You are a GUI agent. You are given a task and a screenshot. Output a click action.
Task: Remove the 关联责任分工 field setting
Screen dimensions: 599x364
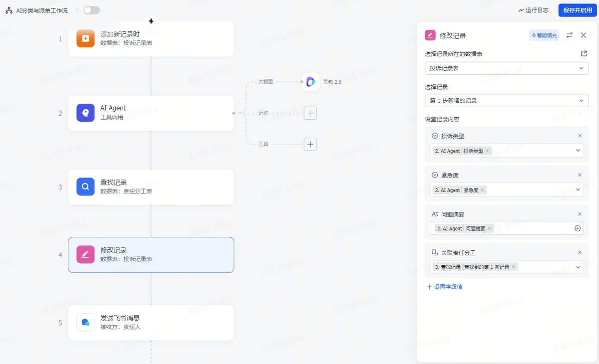pyautogui.click(x=580, y=253)
